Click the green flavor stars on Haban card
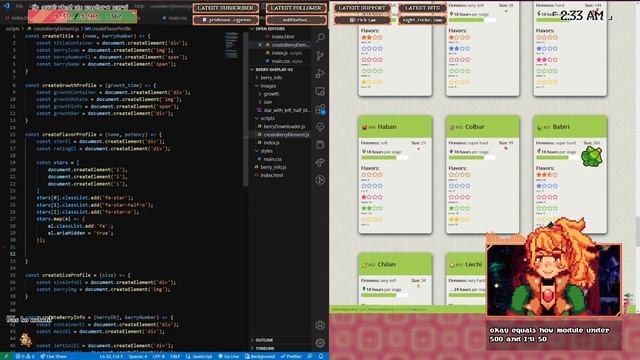 (372, 208)
